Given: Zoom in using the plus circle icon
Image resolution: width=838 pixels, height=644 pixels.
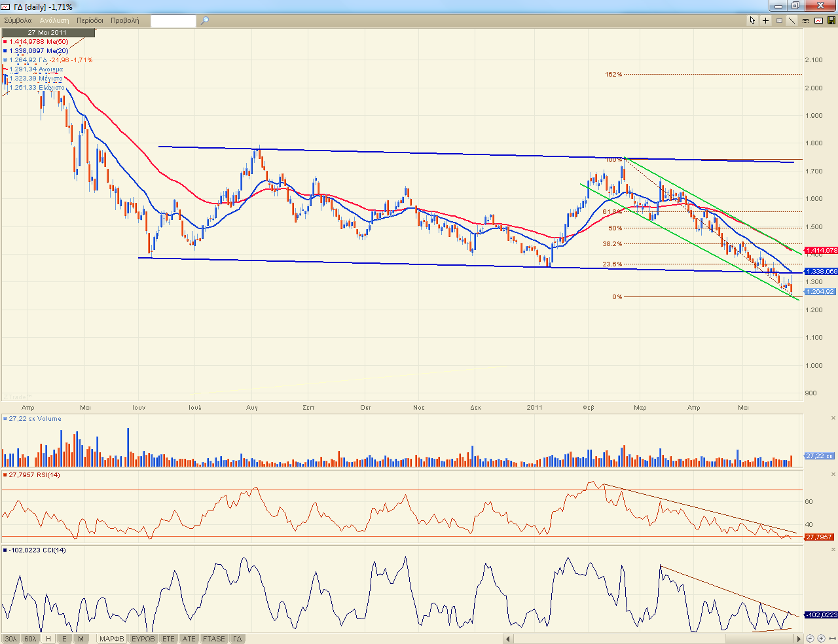Looking at the screenshot, I should click(821, 638).
